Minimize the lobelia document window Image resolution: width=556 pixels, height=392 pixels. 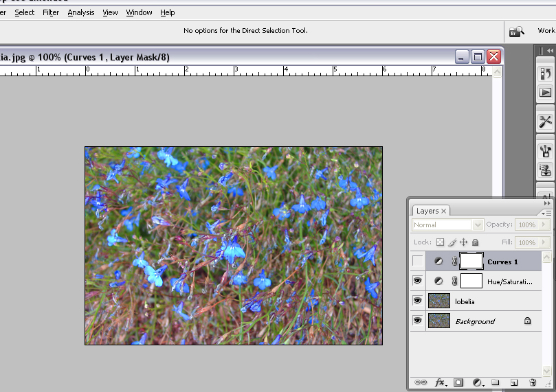pos(461,57)
